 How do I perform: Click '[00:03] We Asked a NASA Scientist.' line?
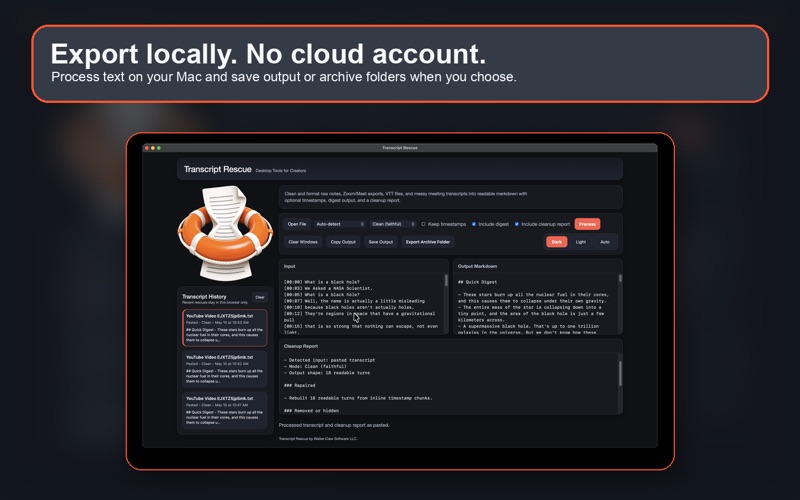pos(328,288)
